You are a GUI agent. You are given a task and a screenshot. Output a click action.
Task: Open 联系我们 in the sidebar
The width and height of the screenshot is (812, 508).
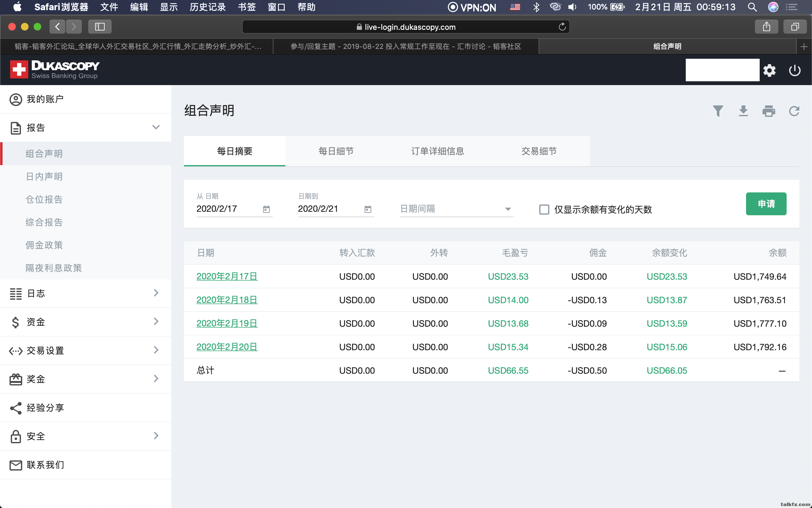[x=86, y=465]
